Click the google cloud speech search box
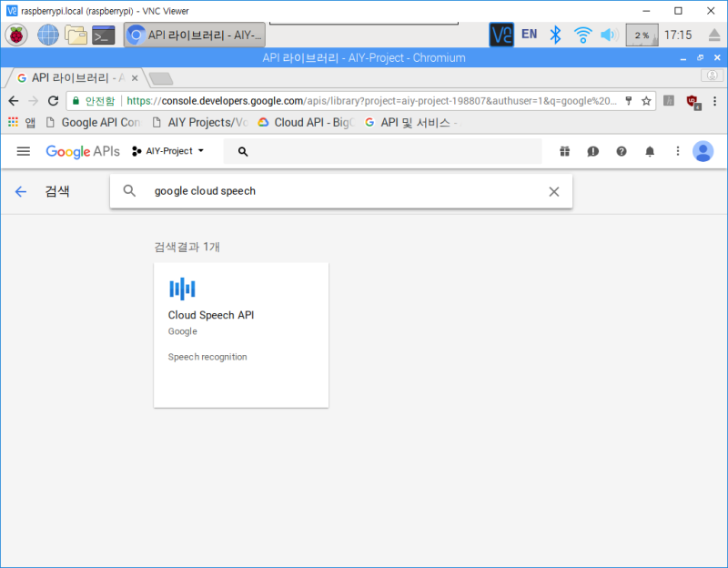Screen dimensions: 728x568 coord(340,191)
